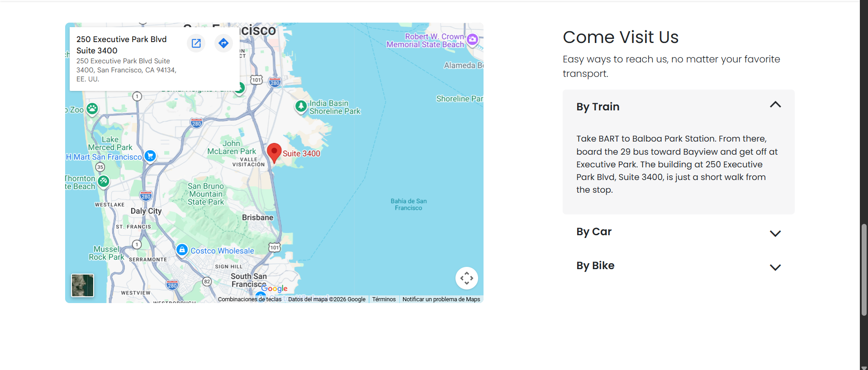The width and height of the screenshot is (868, 370).
Task: Click John McLaren Park label
Action: [x=232, y=147]
